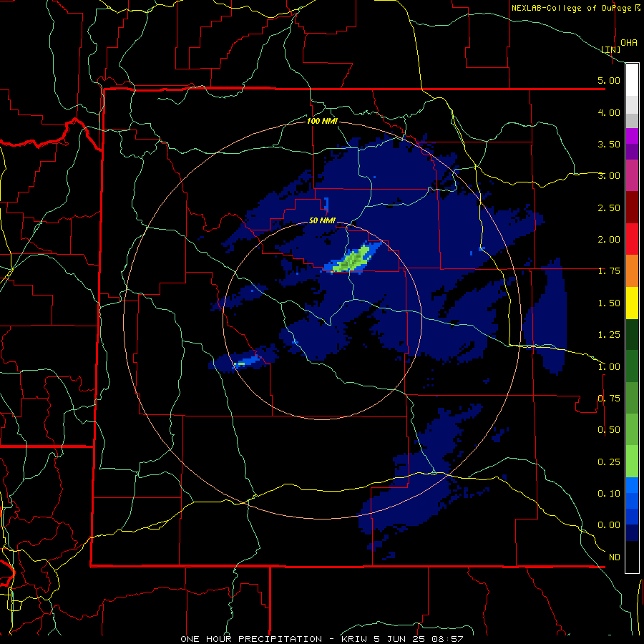Click the 0.00 legend value
This screenshot has height=644, width=644.
coord(609,525)
